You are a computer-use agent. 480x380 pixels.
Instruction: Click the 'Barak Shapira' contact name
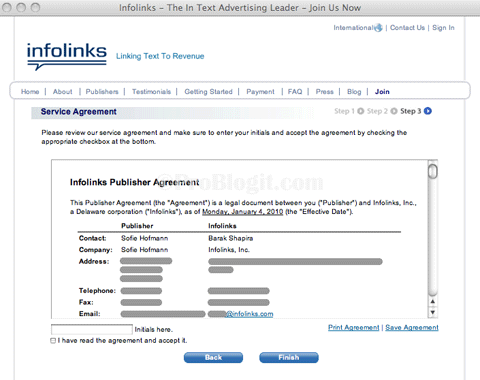pos(231,238)
